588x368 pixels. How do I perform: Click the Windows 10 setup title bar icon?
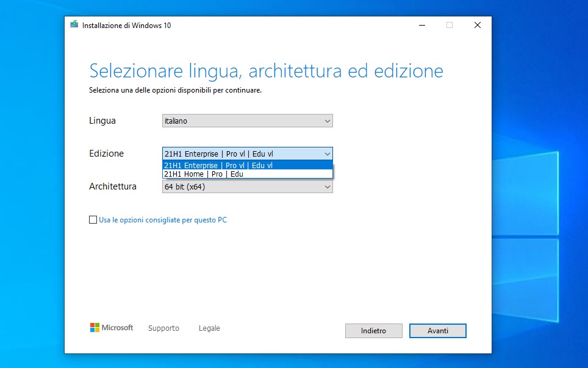pos(74,24)
